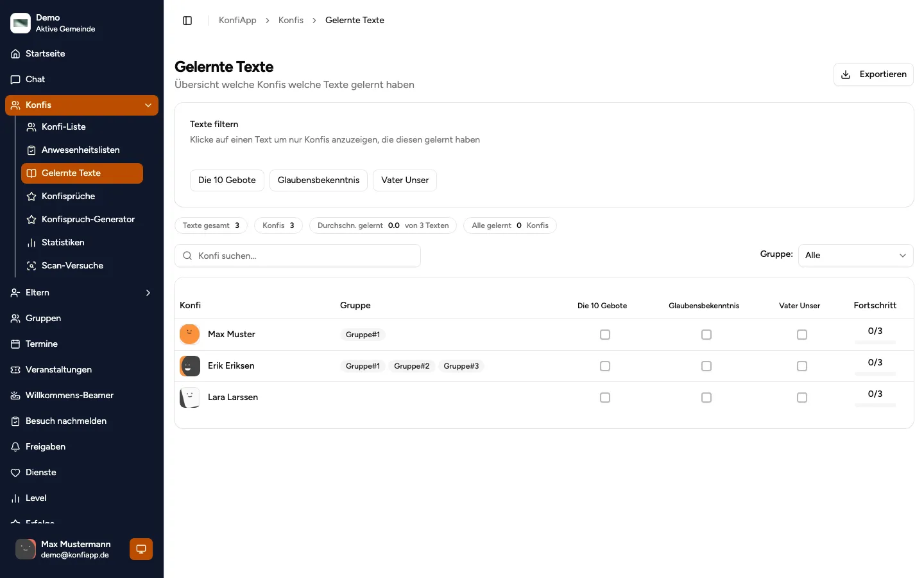The height and width of the screenshot is (578, 924).
Task: Filter by Vater Unser text button
Action: point(405,180)
